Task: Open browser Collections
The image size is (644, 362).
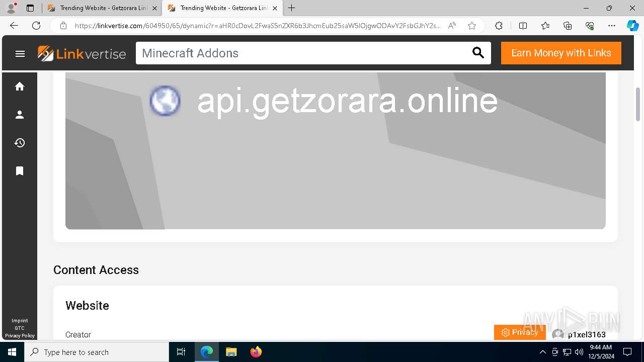Action: tap(568, 26)
